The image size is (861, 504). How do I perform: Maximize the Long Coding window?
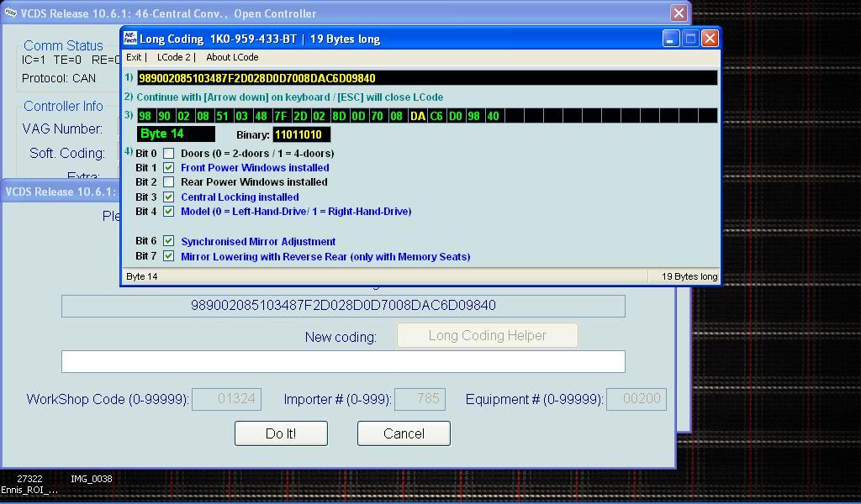[x=690, y=39]
